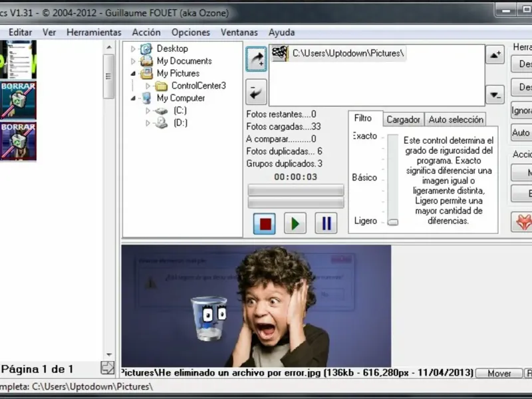Stop the scan with the red square
The width and height of the screenshot is (532, 399).
point(265,223)
